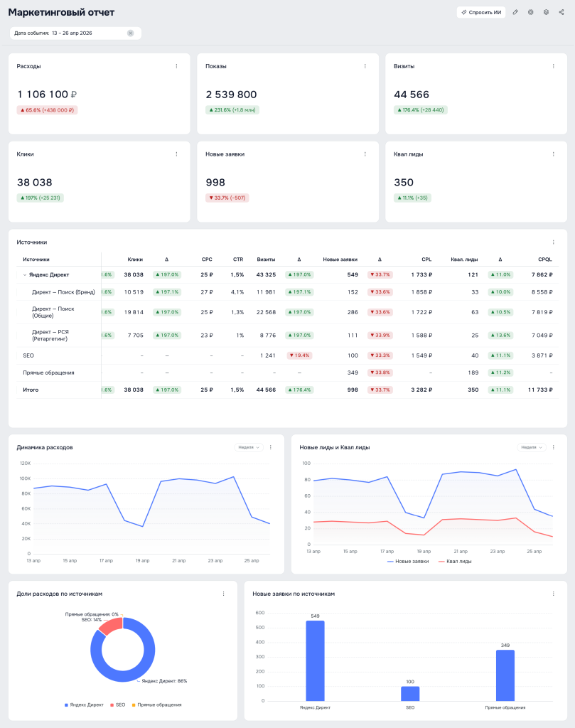
Task: Select the Директ – Поиск (Бренд) row
Action: tap(288, 292)
